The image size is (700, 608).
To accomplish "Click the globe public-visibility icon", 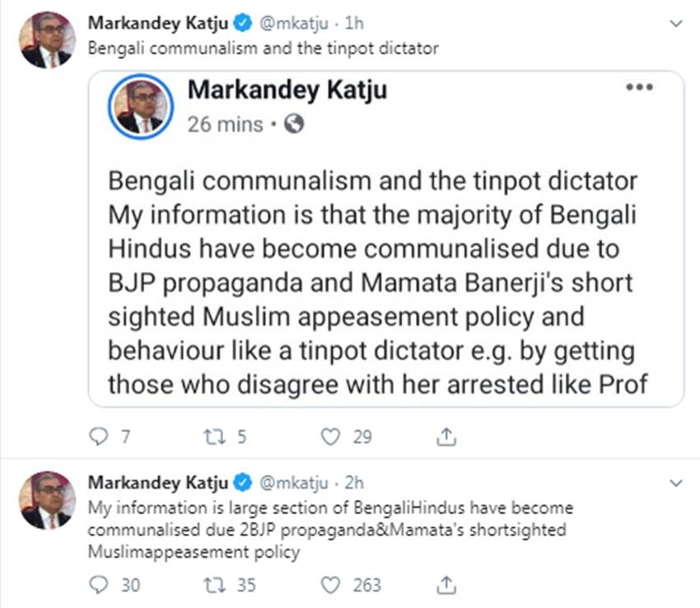I will click(x=293, y=124).
